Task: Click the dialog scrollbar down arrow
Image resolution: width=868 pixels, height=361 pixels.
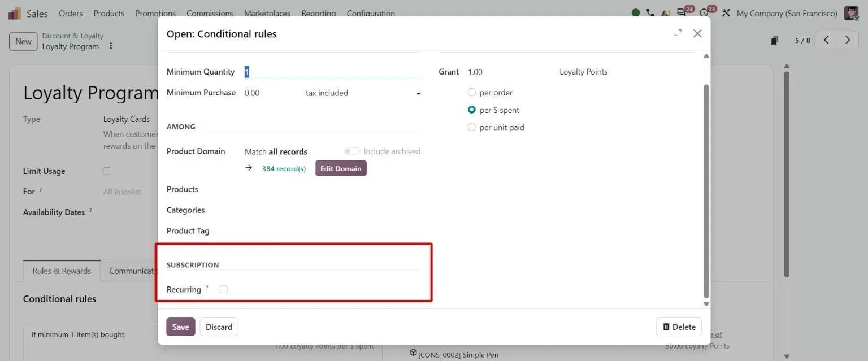Action: (x=706, y=304)
